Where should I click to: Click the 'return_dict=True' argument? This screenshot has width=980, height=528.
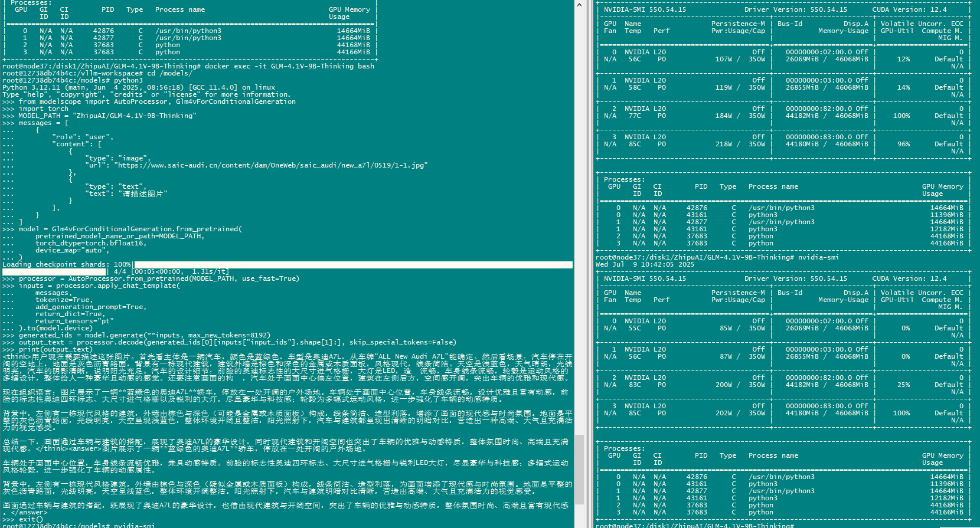(x=70, y=314)
